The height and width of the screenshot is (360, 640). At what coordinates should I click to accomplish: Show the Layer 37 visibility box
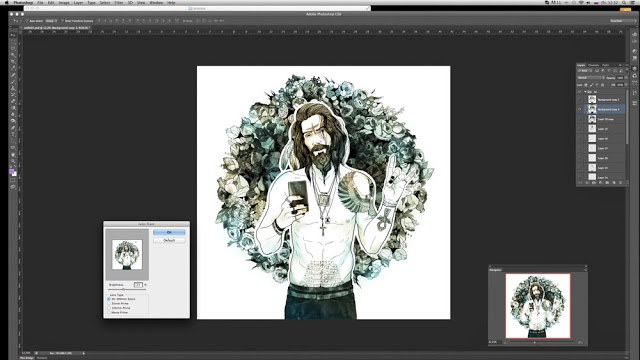coord(579,148)
